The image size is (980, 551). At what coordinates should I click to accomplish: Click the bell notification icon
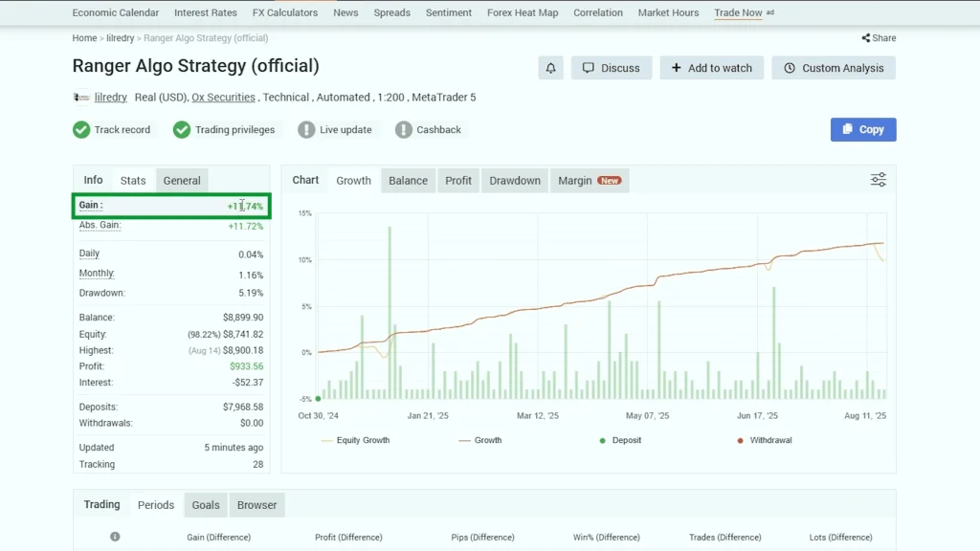coord(550,68)
